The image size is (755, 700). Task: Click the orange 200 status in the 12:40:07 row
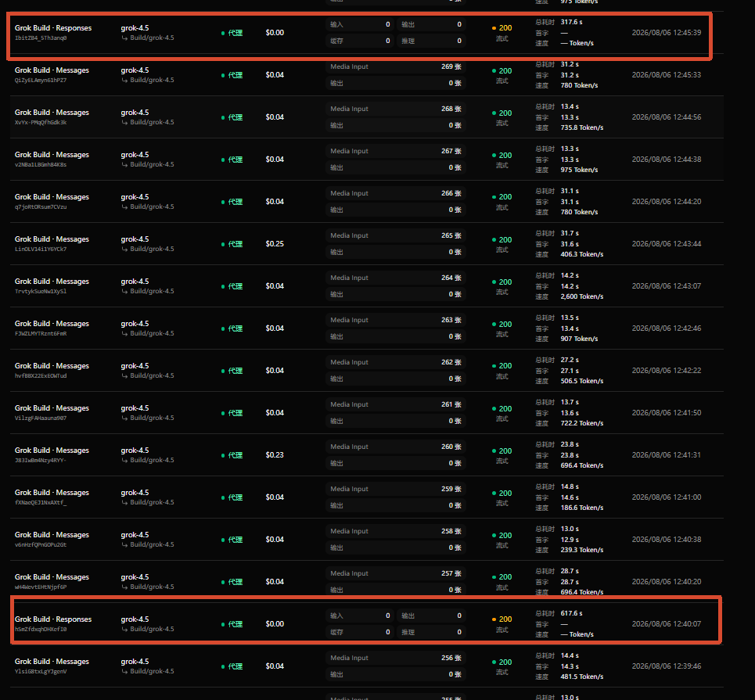coord(502,619)
